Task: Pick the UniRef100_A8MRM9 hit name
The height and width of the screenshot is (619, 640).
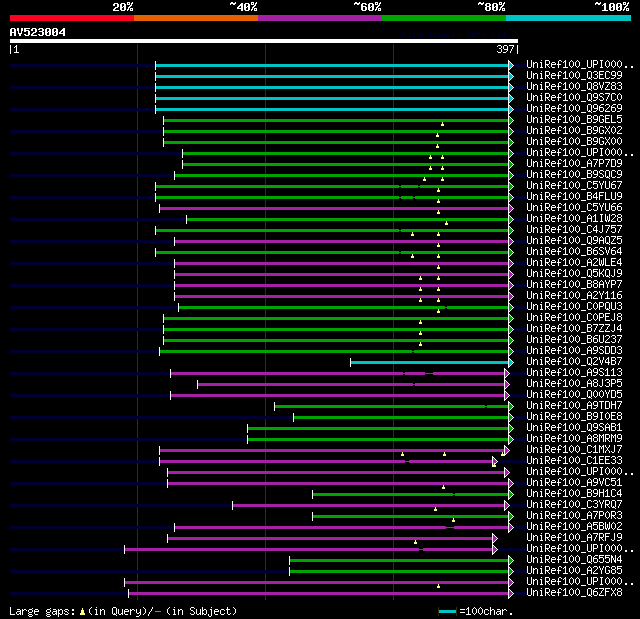Action: pos(574,439)
